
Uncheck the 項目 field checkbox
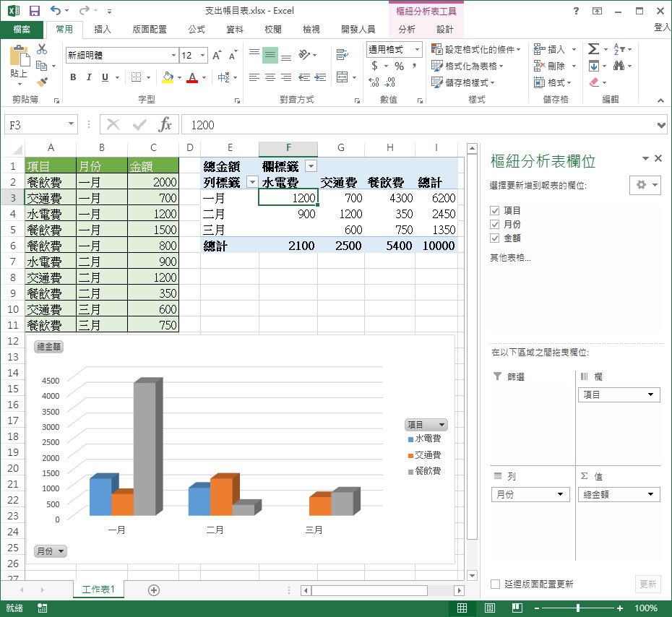495,210
